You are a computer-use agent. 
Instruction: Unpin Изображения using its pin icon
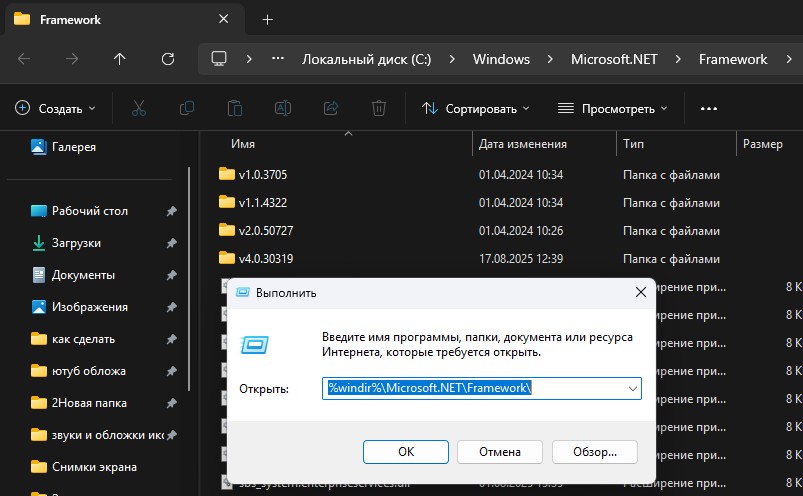point(172,307)
